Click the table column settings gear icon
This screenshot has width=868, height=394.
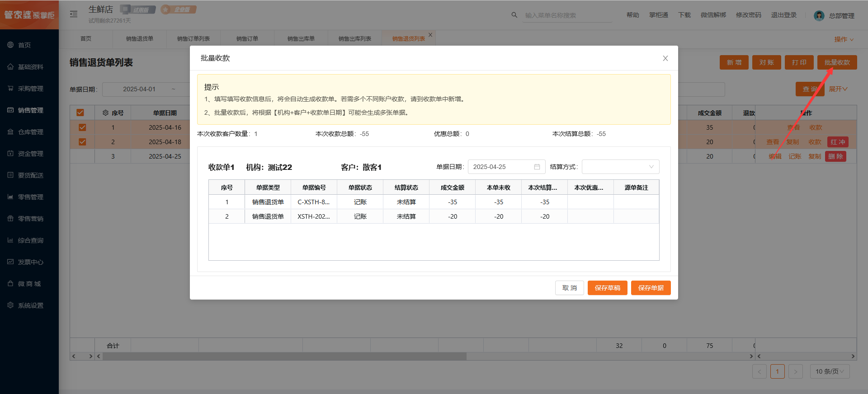[105, 113]
